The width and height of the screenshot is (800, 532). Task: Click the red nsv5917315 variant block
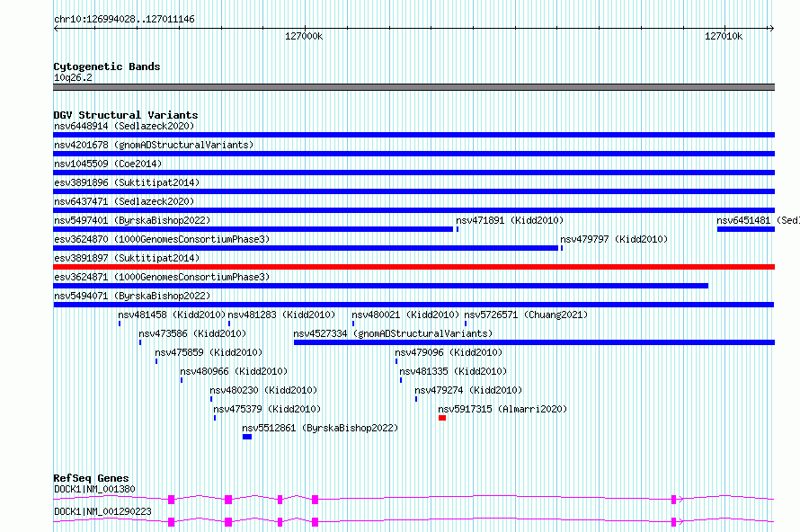[442, 418]
